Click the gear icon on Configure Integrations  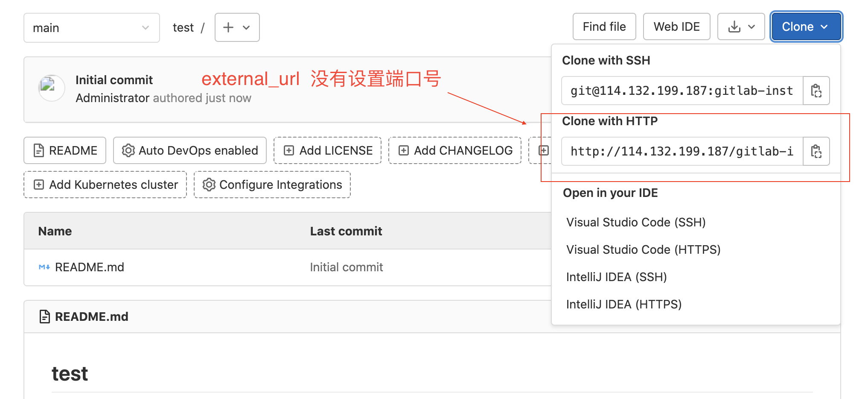(209, 185)
